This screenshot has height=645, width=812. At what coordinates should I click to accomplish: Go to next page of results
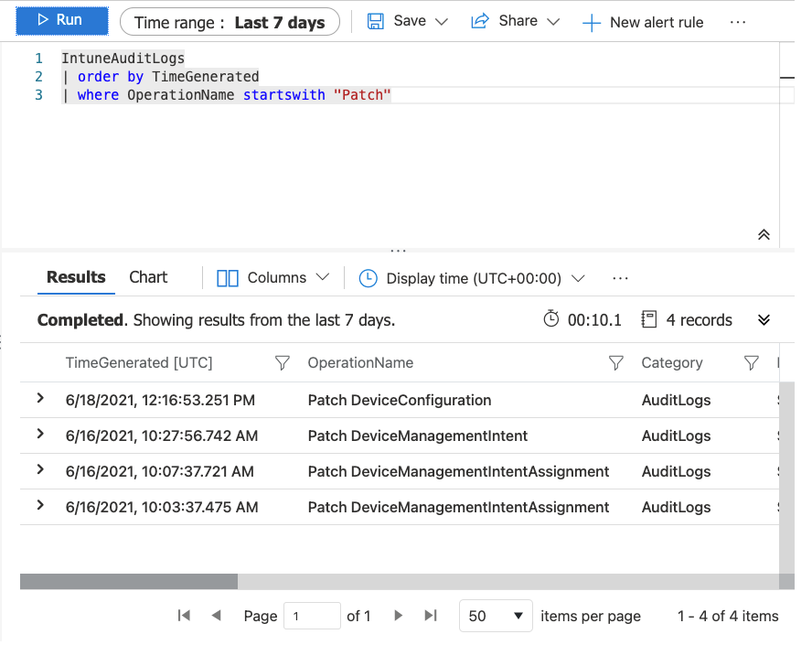coord(398,616)
